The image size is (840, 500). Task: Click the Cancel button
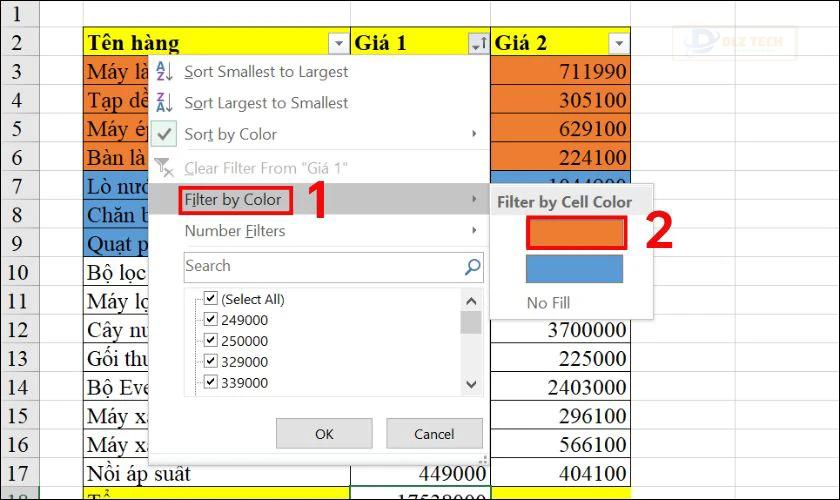point(434,434)
